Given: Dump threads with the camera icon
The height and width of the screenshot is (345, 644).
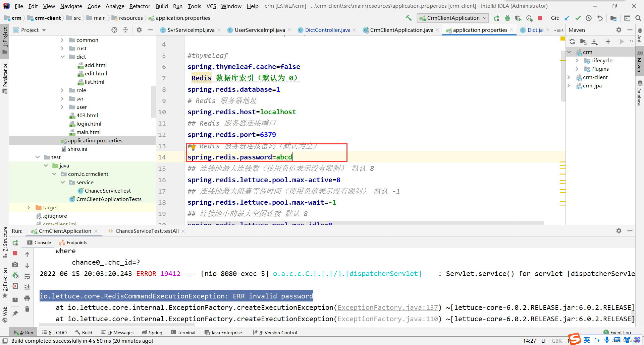Looking at the screenshot, I should click(15, 265).
